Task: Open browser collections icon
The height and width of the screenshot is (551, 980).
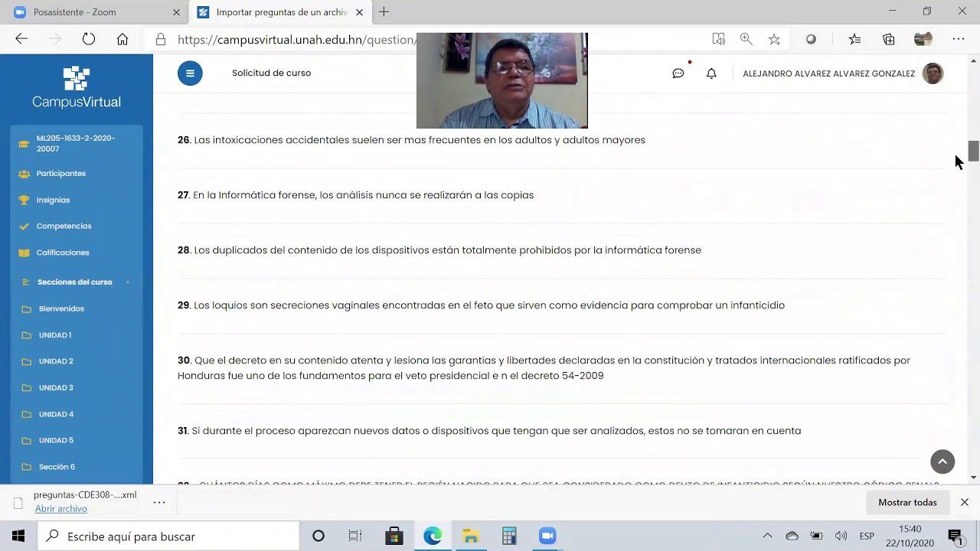Action: pyautogui.click(x=888, y=39)
